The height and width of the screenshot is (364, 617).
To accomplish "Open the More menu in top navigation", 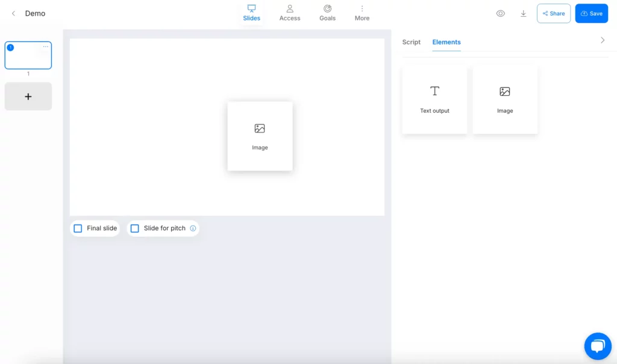I will click(362, 13).
